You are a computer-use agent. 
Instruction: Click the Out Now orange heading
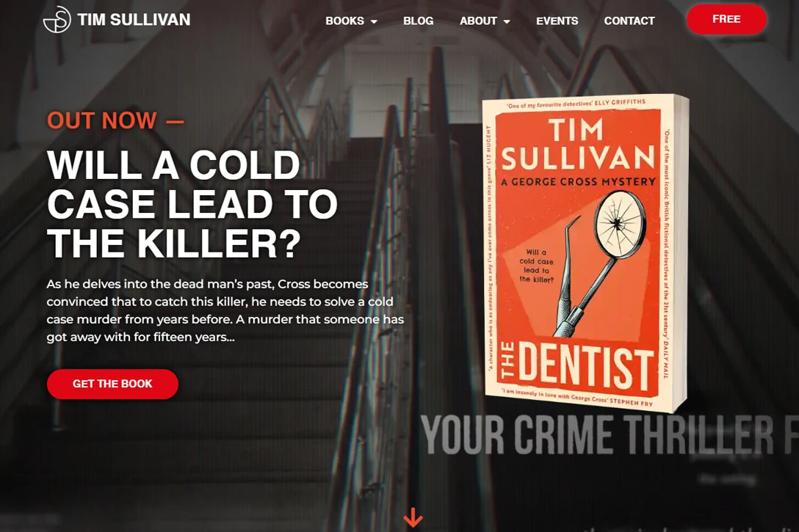pyautogui.click(x=115, y=120)
